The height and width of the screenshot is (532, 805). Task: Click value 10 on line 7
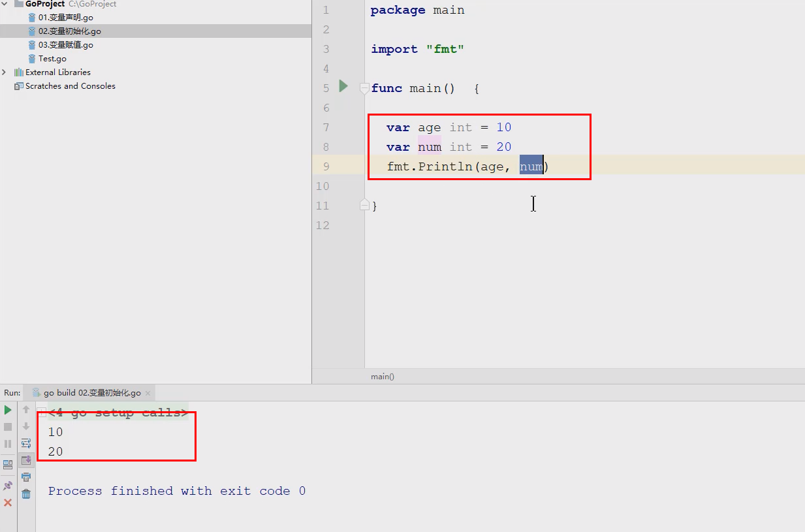pyautogui.click(x=503, y=127)
